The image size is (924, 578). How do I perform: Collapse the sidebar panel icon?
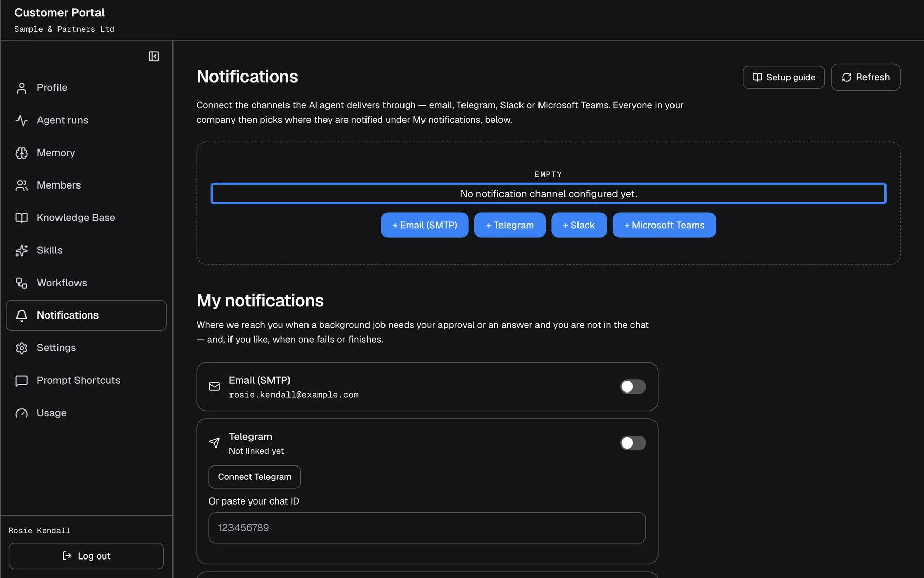pos(153,57)
